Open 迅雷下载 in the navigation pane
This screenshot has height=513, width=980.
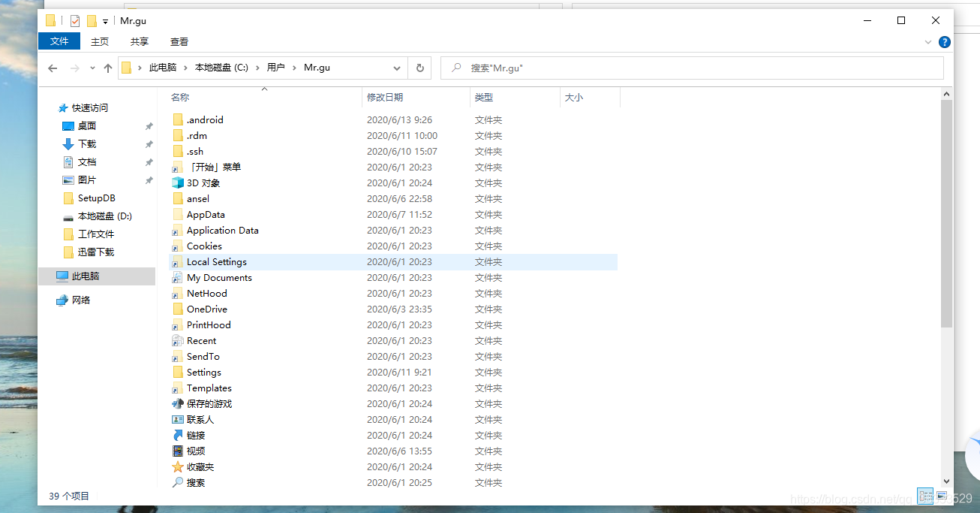(x=96, y=252)
